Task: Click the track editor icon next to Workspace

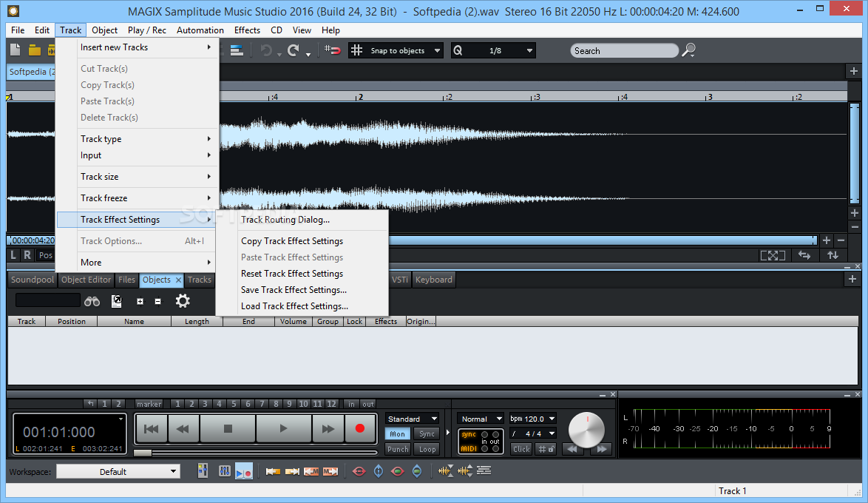Action: pyautogui.click(x=203, y=471)
